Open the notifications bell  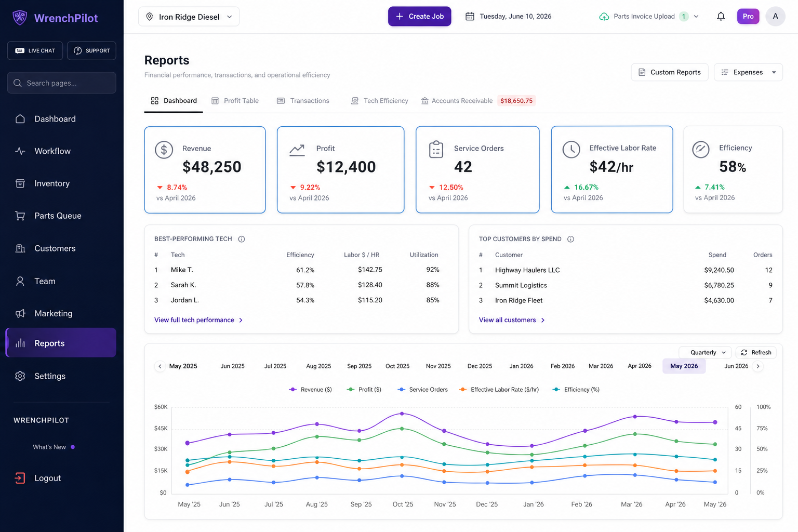[721, 17]
